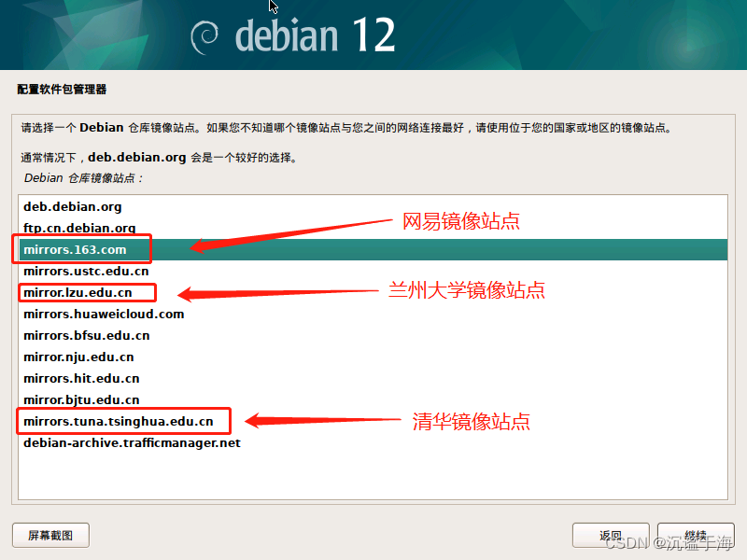Select mirrors.huaweicloud.com mirror

tap(373, 314)
